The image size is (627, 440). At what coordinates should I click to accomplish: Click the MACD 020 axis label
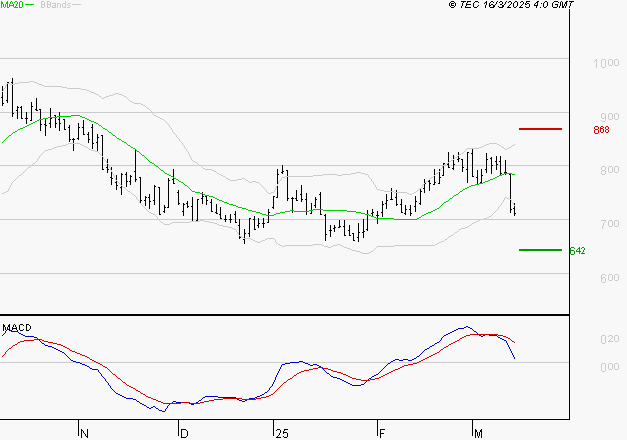[x=609, y=339]
